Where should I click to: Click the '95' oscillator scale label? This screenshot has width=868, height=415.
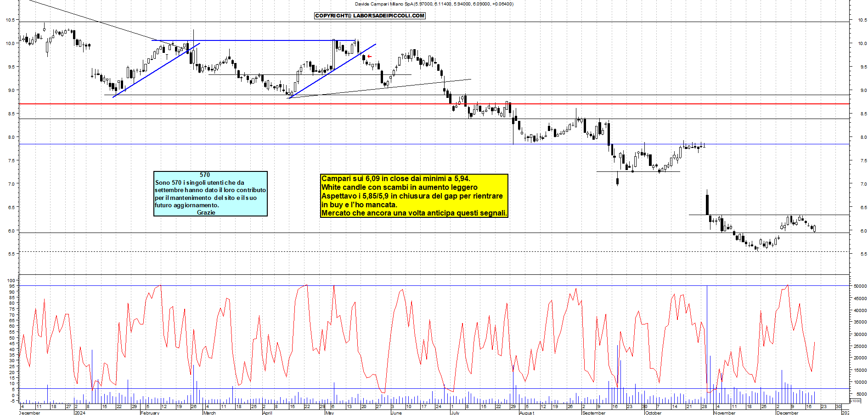click(13, 286)
